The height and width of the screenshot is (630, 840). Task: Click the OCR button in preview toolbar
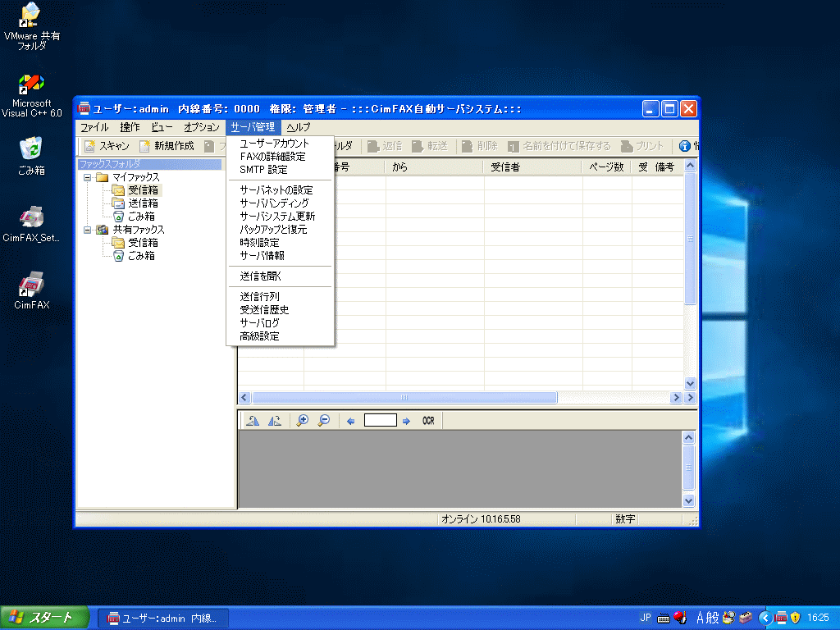(x=428, y=421)
